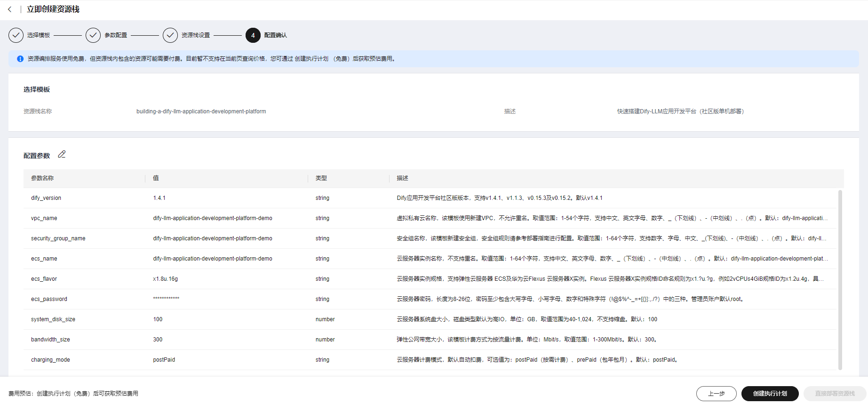The height and width of the screenshot is (404, 868).
Task: Click the masked ecs_password value
Action: click(x=166, y=299)
